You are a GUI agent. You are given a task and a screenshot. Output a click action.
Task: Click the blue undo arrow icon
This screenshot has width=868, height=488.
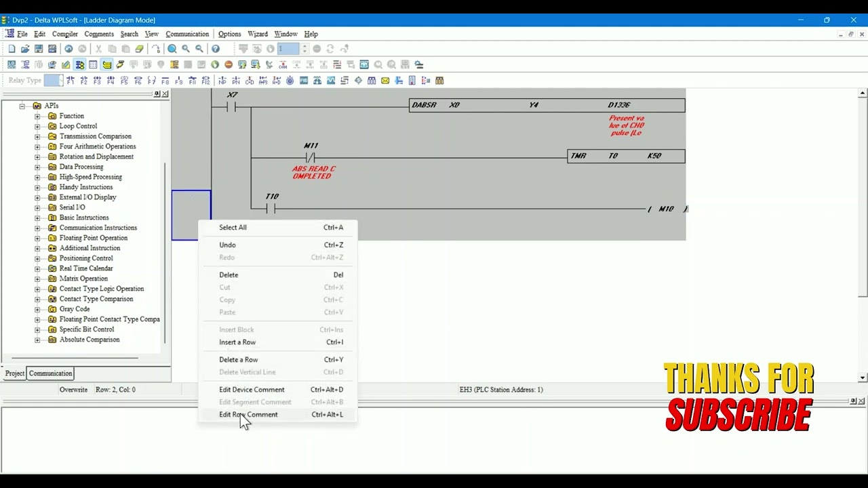pyautogui.click(x=68, y=49)
